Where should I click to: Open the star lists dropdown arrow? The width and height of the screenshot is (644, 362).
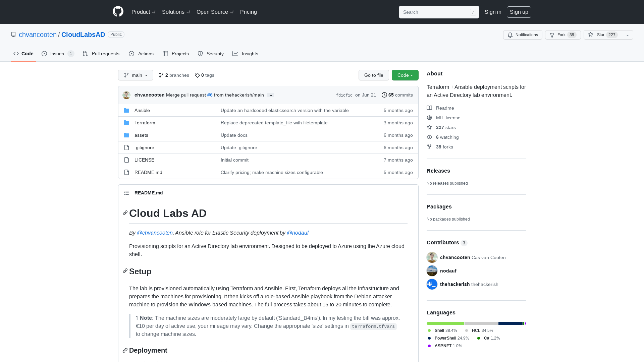point(628,35)
